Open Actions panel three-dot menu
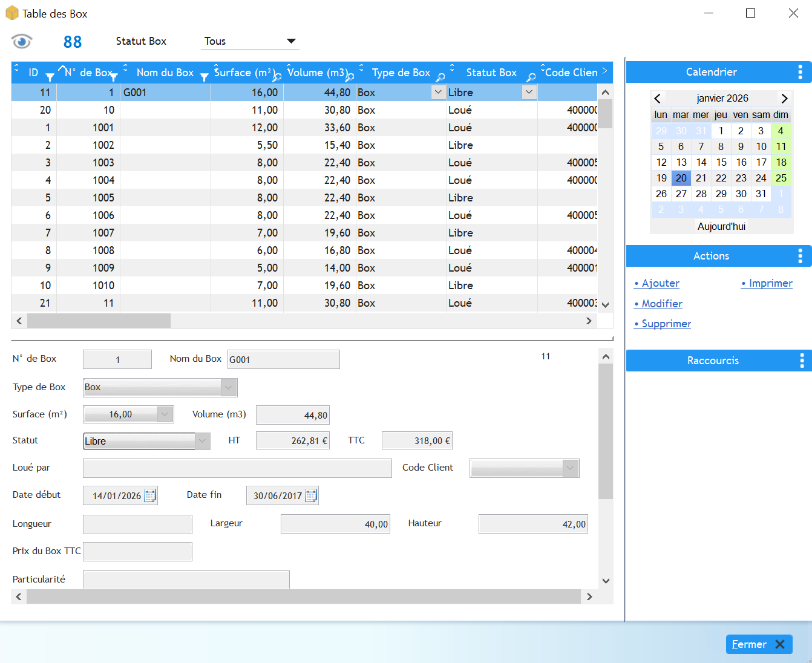 click(800, 256)
